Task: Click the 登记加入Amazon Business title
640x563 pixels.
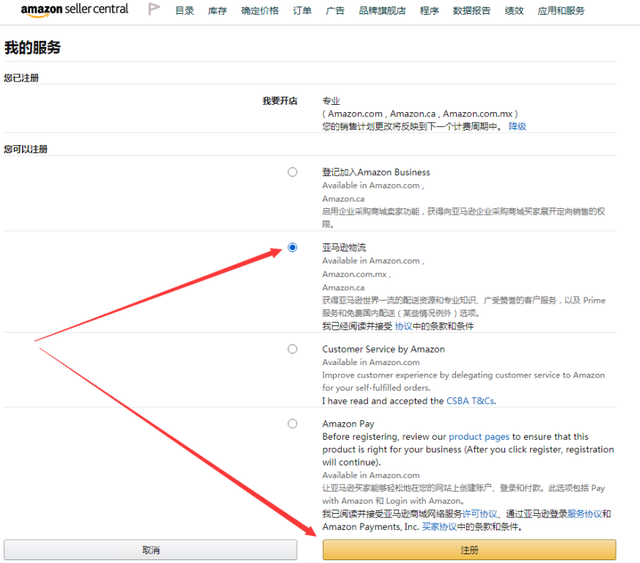Action: 376,172
